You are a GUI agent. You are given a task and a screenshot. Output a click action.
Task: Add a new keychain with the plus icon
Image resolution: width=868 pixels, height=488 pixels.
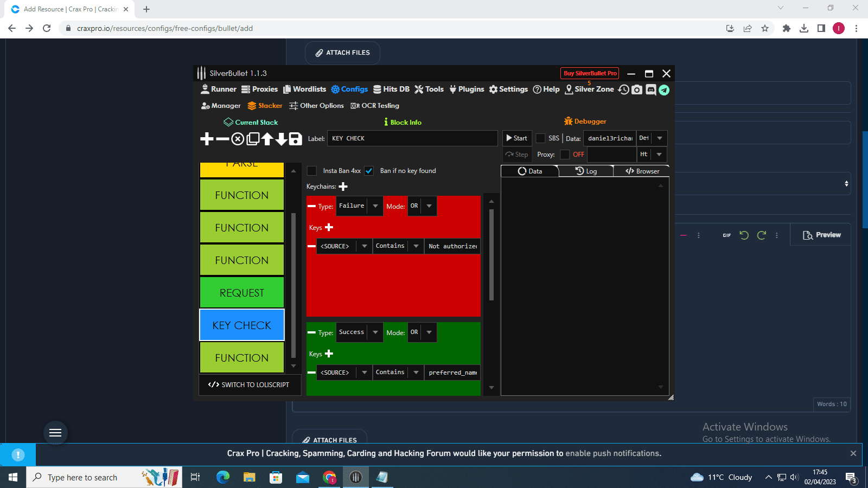tap(343, 187)
